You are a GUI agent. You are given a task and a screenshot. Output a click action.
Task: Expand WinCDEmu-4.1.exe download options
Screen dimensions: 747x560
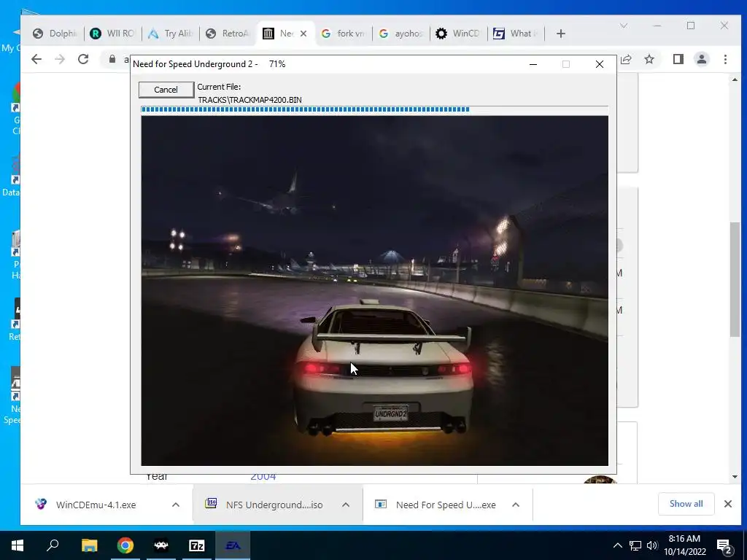click(175, 505)
